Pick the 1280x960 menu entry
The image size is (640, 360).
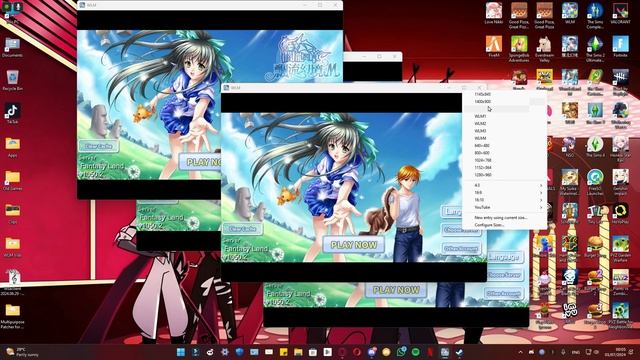(x=504, y=175)
